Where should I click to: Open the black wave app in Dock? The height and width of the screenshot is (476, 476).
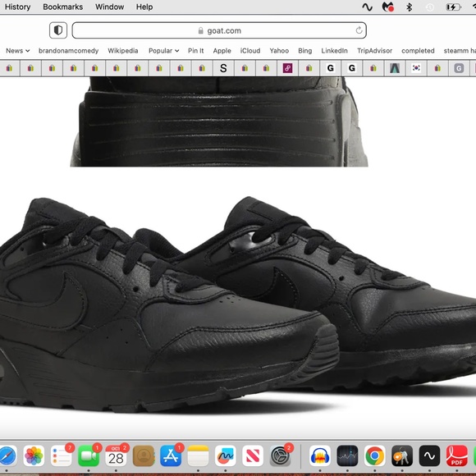tap(429, 455)
